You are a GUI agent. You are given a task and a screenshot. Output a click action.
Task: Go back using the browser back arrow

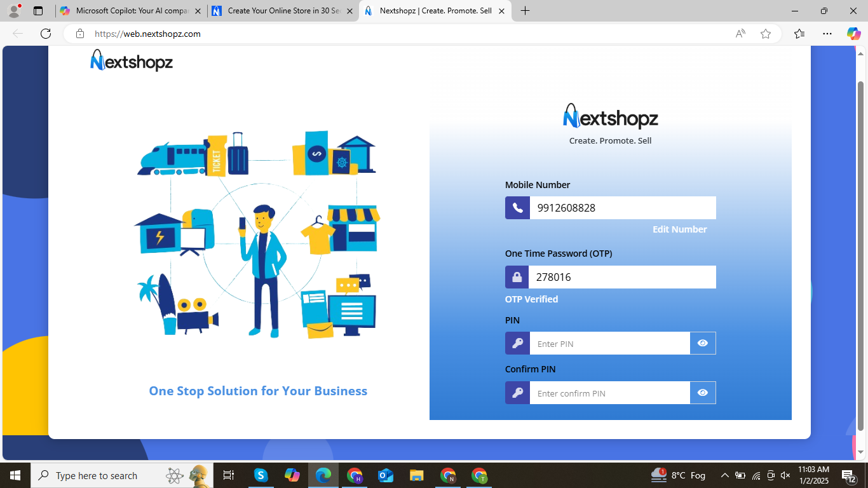click(x=18, y=34)
